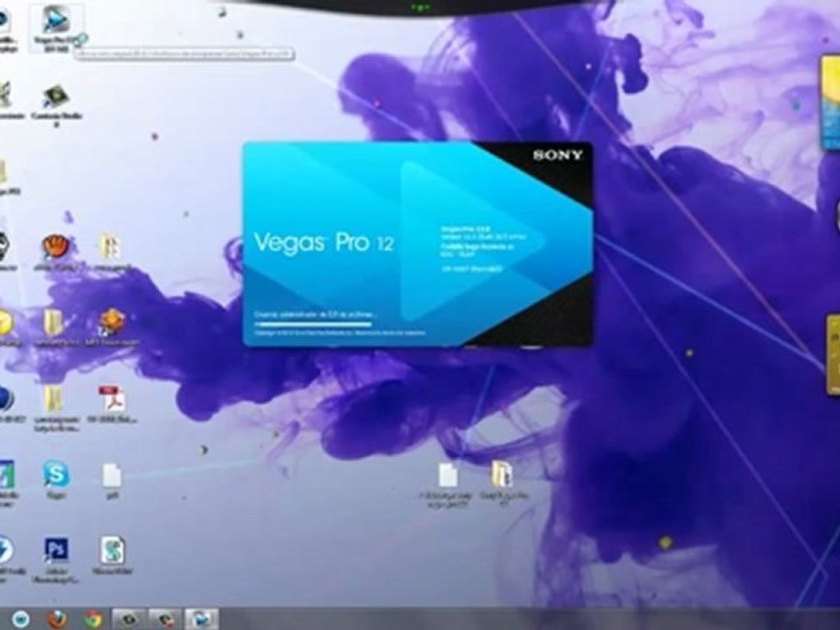Select the Skype desktop shortcut
The width and height of the screenshot is (840, 630).
(57, 480)
